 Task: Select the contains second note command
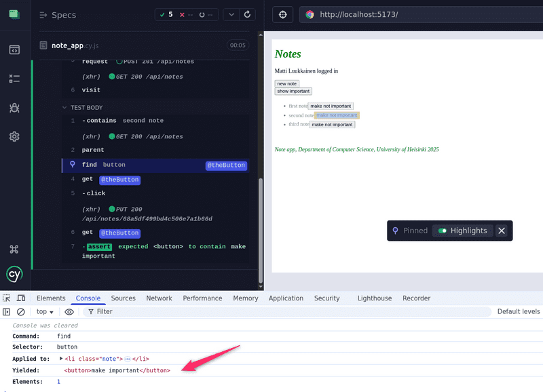(x=156, y=121)
